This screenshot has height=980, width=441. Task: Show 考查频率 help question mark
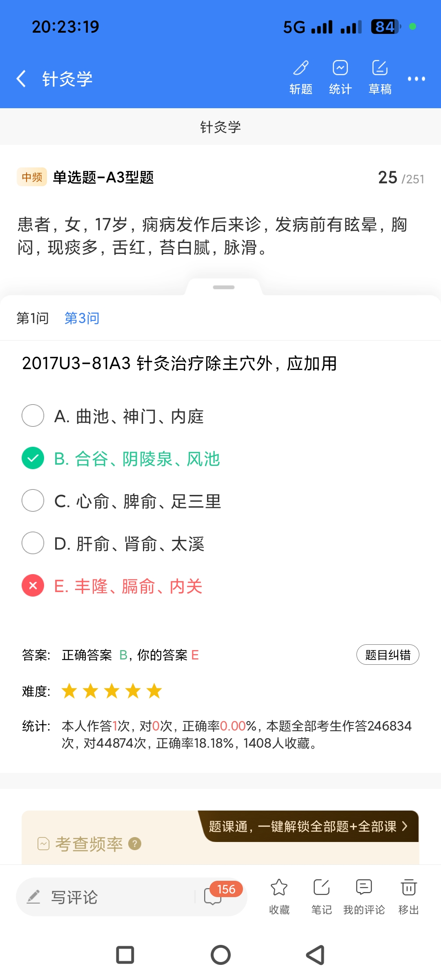pos(135,844)
